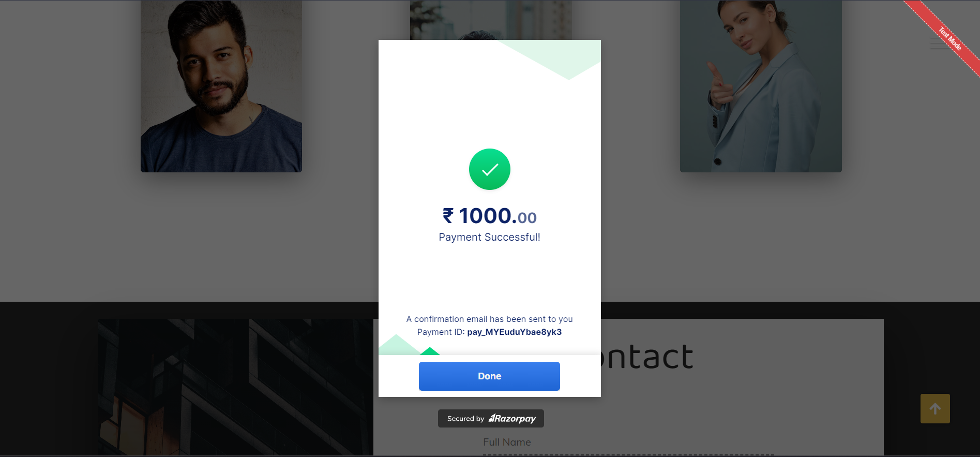Click the blue Done button
The height and width of the screenshot is (457, 980).
(489, 376)
